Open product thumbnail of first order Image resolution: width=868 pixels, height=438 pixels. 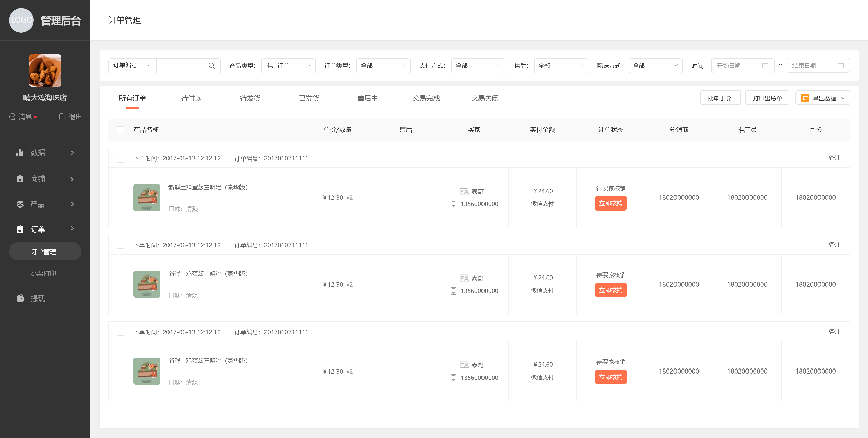click(147, 197)
